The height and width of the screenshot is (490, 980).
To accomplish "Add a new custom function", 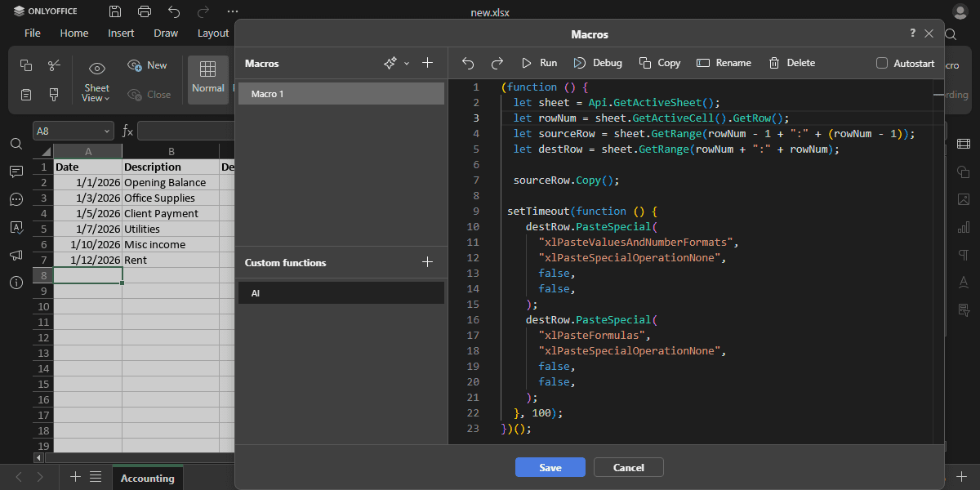I will coord(427,262).
